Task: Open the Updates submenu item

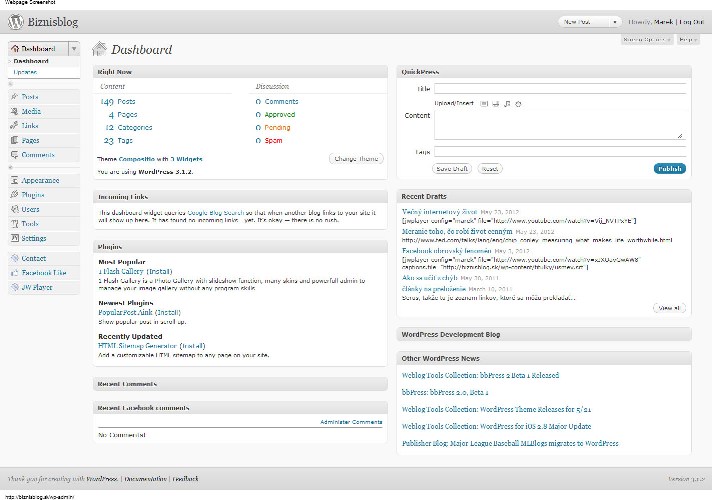Action: pyautogui.click(x=25, y=72)
